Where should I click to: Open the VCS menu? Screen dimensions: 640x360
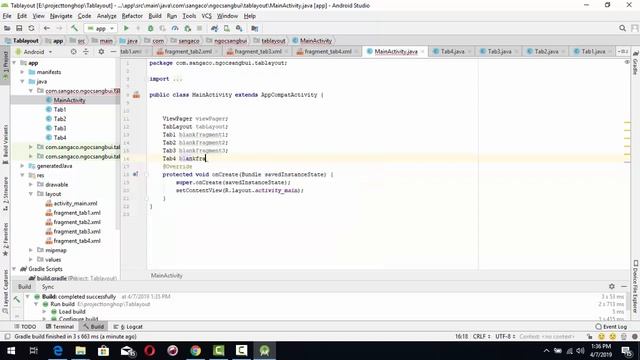[x=207, y=16]
